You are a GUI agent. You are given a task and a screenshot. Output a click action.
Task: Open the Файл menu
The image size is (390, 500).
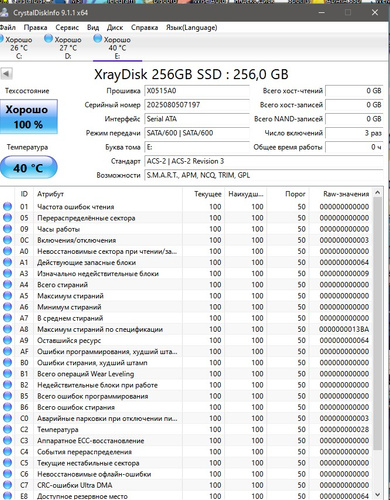pos(7,27)
